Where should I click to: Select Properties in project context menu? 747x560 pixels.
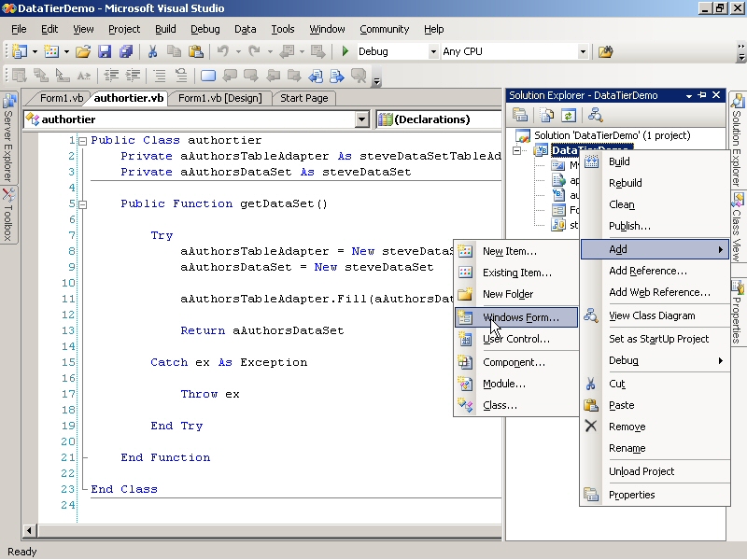click(x=655, y=495)
